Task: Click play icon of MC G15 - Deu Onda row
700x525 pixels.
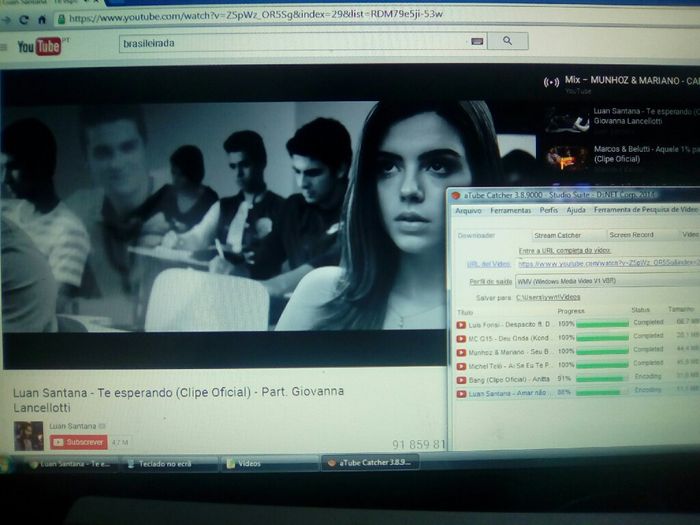Action: tap(461, 339)
